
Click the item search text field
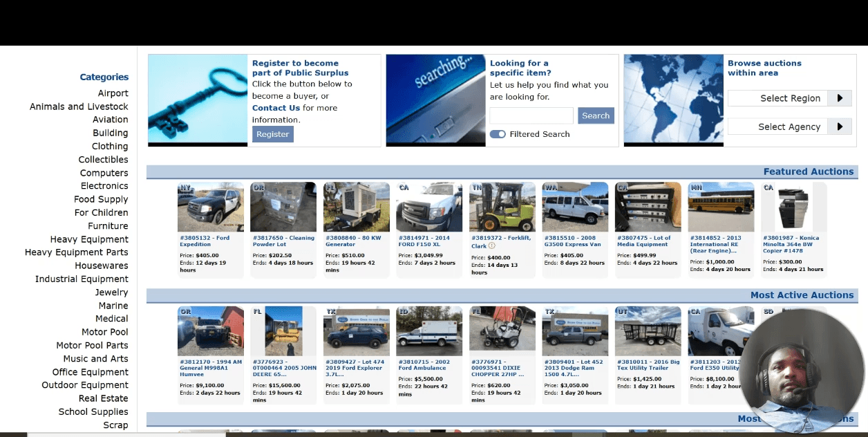point(531,115)
